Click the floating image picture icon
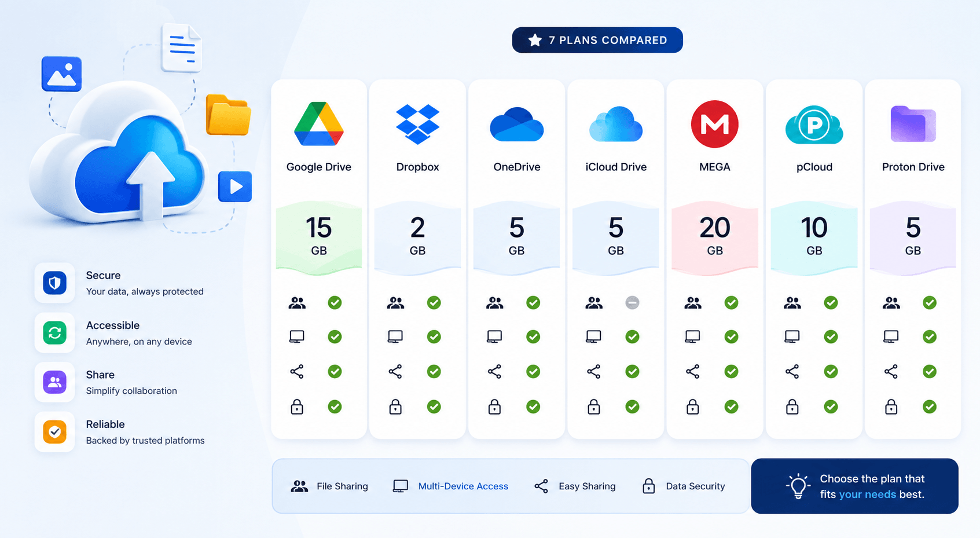Viewport: 980px width, 538px height. pos(61,74)
